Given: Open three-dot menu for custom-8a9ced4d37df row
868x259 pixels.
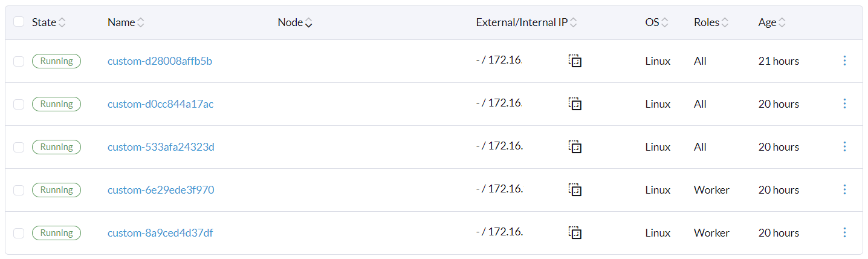Looking at the screenshot, I should click(844, 232).
